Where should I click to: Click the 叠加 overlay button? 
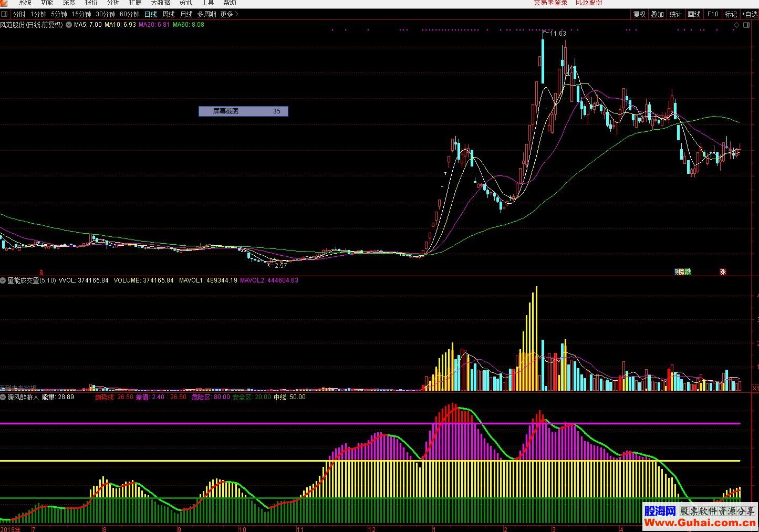pyautogui.click(x=658, y=14)
